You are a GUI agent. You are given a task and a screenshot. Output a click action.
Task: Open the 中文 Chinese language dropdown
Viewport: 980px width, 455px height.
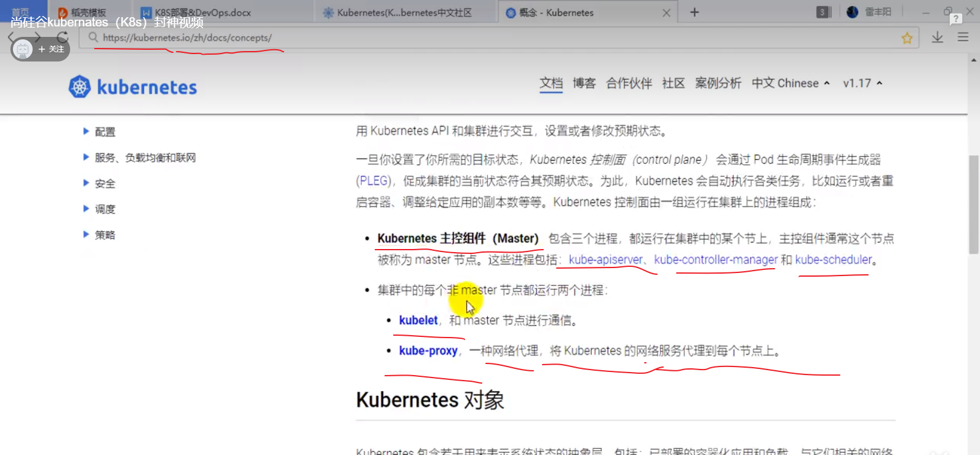pos(791,83)
